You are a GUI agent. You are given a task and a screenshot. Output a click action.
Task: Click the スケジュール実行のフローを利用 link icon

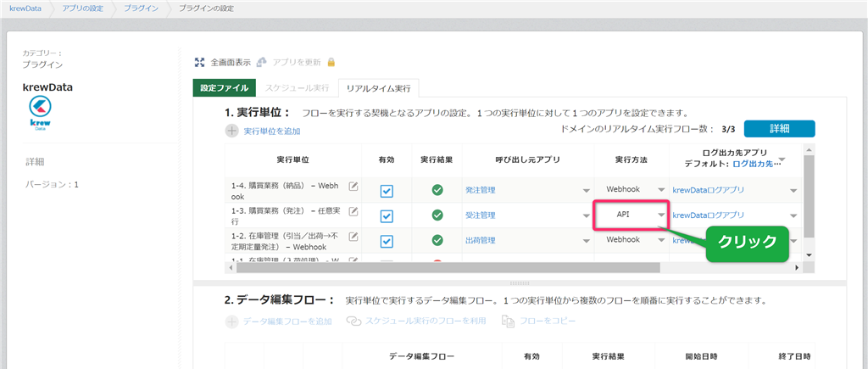[353, 321]
